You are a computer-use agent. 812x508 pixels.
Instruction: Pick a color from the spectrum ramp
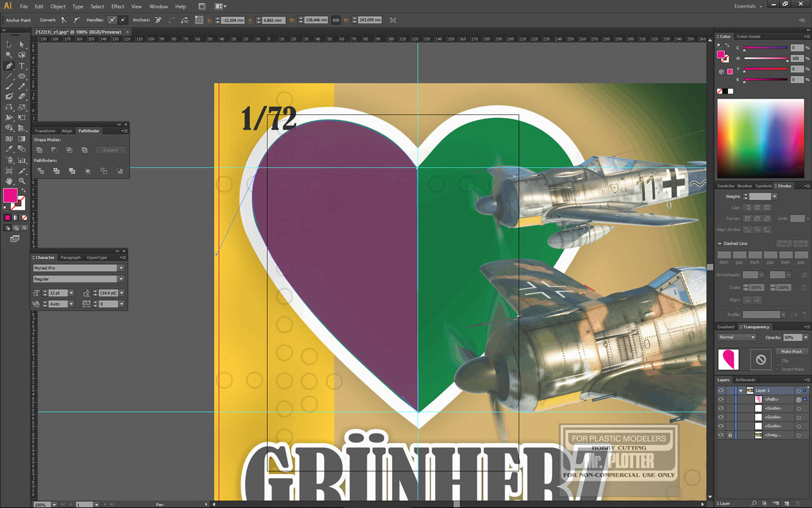click(x=760, y=137)
